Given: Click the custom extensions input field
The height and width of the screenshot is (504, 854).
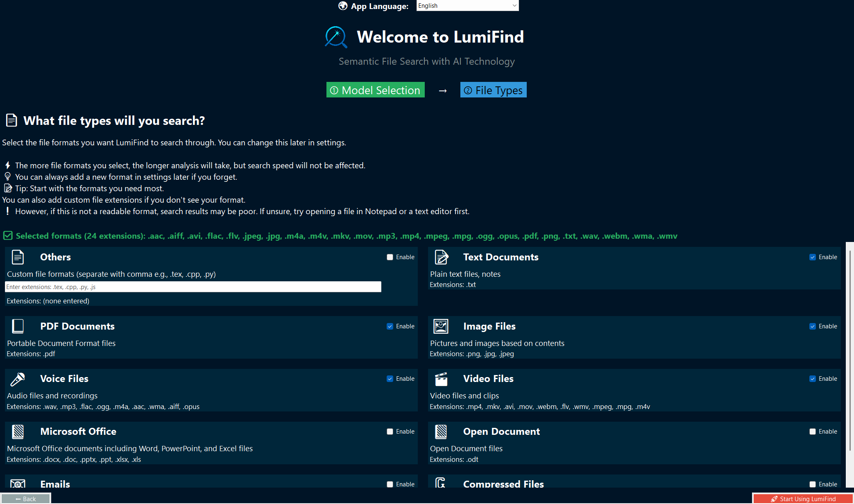Looking at the screenshot, I should pyautogui.click(x=193, y=287).
